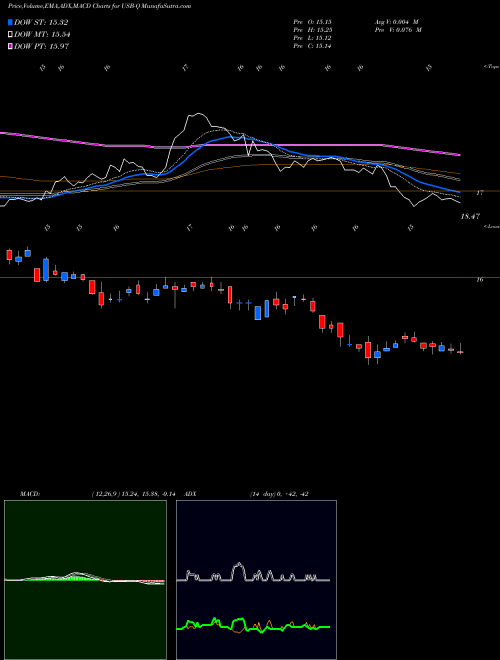Screen dimensions: 500x660
Task: Click the 'Pre V: 0.076 M' volume value
Action: coord(398,30)
